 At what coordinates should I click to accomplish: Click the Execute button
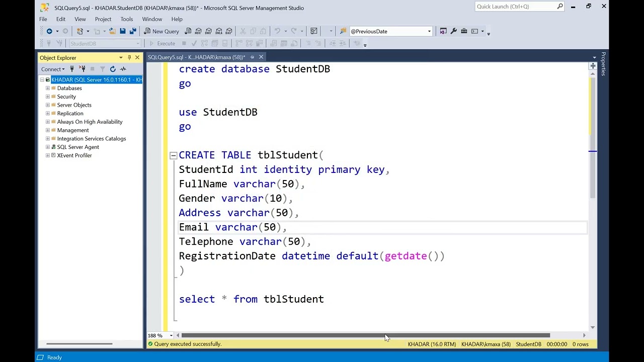(162, 43)
